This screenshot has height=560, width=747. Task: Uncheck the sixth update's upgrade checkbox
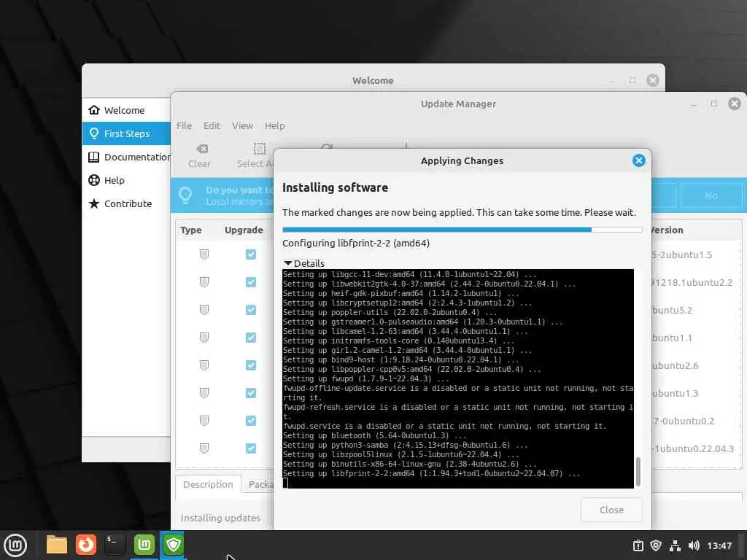(251, 392)
